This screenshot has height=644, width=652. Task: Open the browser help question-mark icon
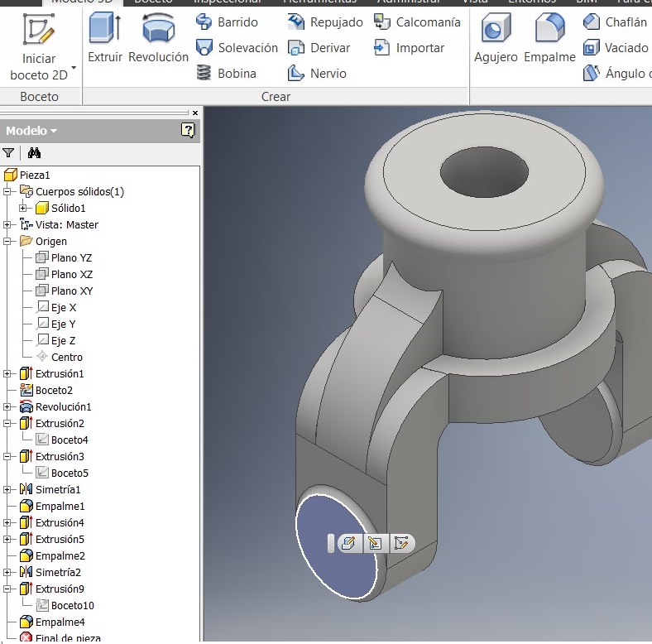[x=188, y=130]
